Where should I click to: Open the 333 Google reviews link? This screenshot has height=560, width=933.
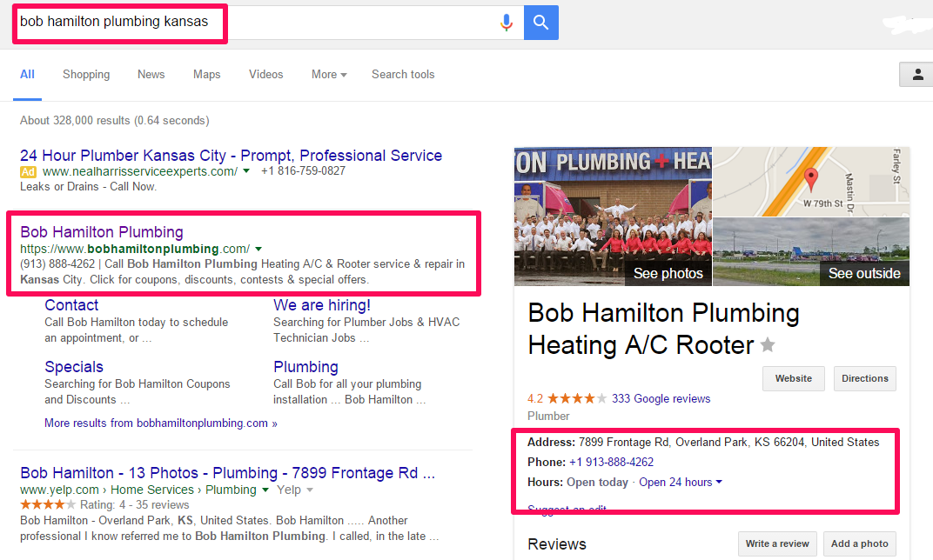tap(661, 399)
